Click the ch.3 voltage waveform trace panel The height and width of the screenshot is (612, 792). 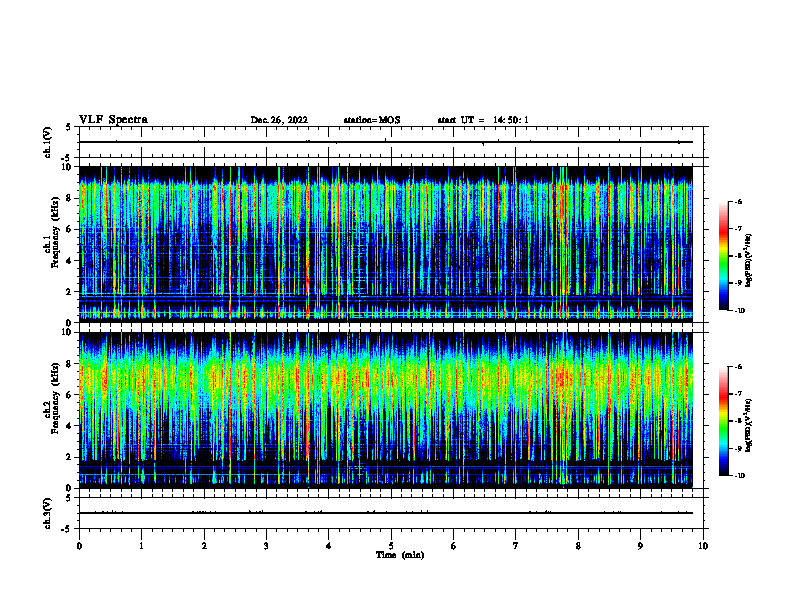(391, 513)
